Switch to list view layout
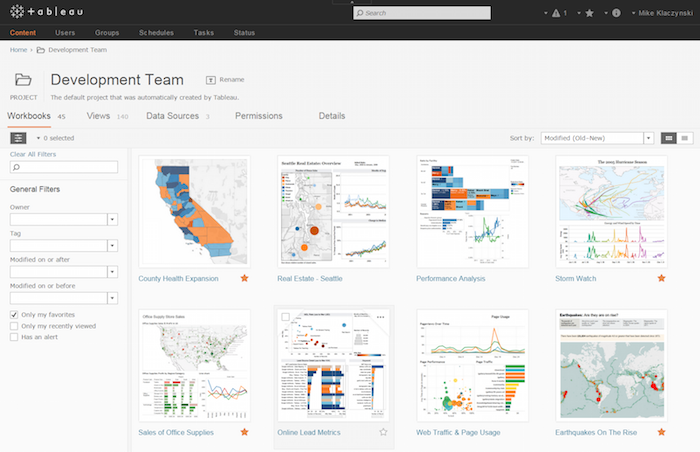This screenshot has width=700, height=452. click(685, 137)
